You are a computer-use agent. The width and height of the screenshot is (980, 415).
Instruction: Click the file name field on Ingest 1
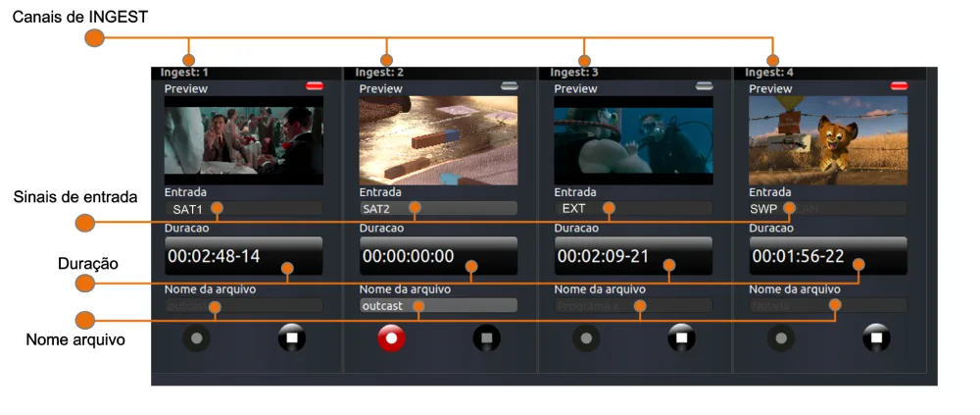point(244,305)
